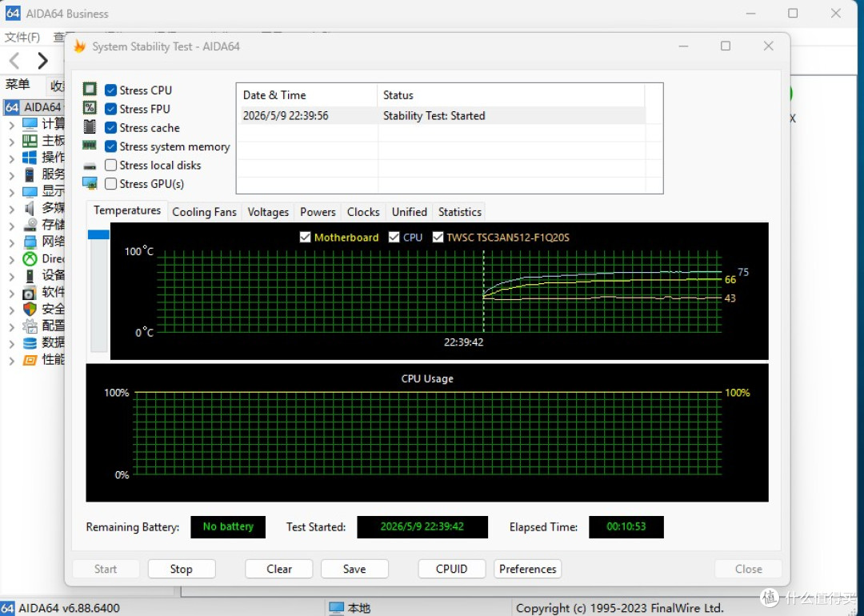
Task: Uncheck Stress FPU
Action: point(110,109)
